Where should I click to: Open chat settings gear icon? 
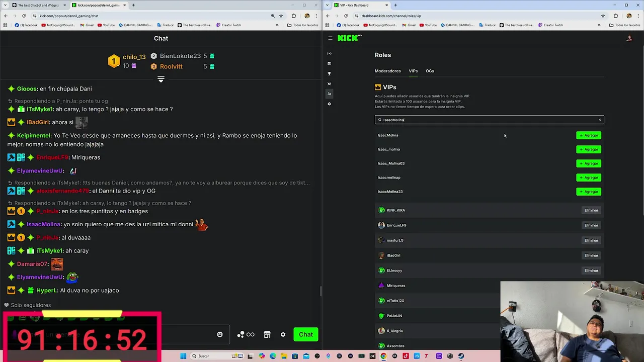tap(283, 334)
